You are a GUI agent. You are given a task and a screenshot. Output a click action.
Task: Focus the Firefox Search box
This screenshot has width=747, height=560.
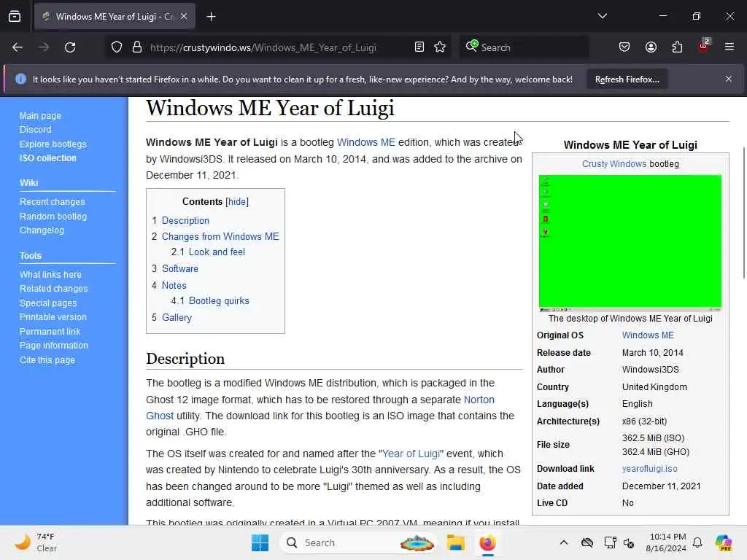(524, 47)
